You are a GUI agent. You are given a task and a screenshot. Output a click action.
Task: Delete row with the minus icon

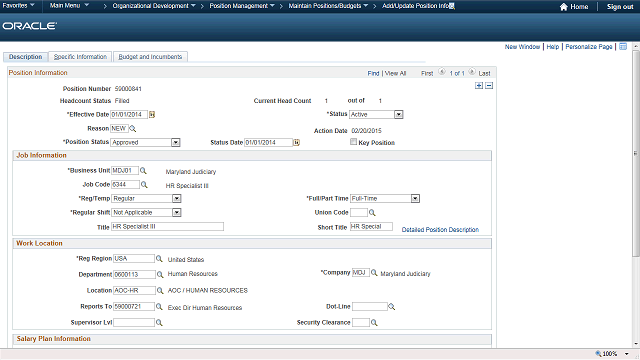click(489, 86)
